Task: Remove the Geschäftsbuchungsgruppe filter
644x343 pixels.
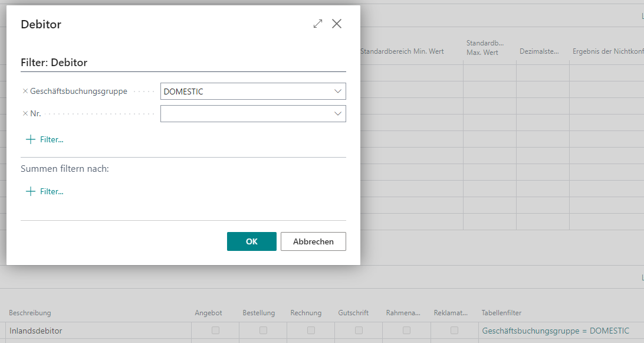Action: click(25, 92)
